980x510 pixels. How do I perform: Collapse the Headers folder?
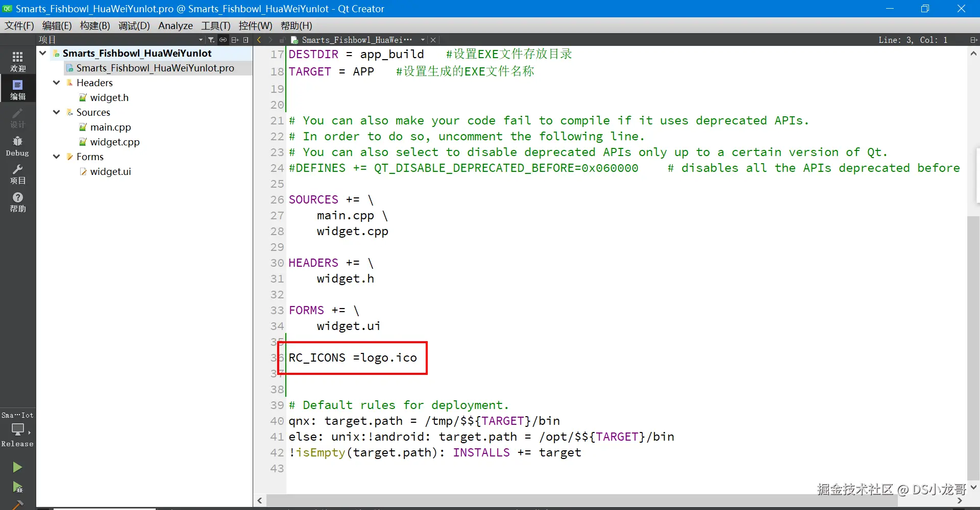[x=57, y=83]
